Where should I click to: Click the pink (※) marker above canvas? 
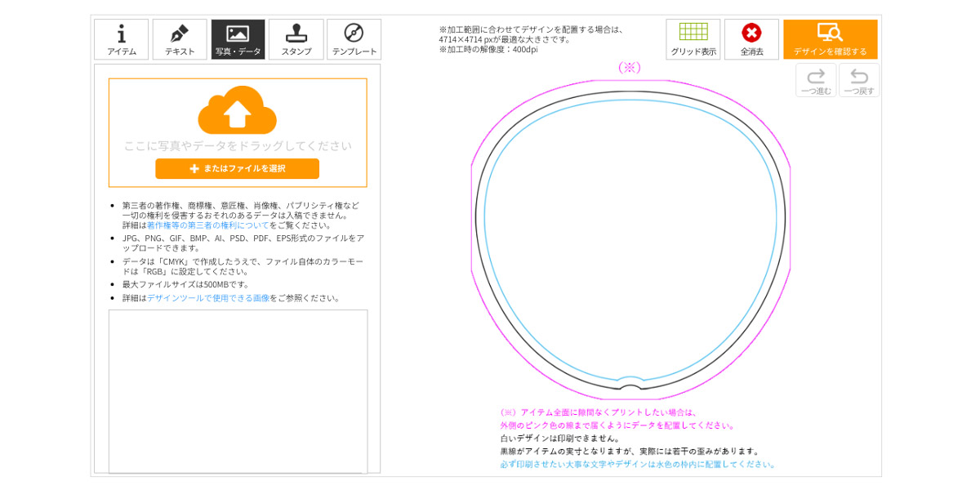629,68
